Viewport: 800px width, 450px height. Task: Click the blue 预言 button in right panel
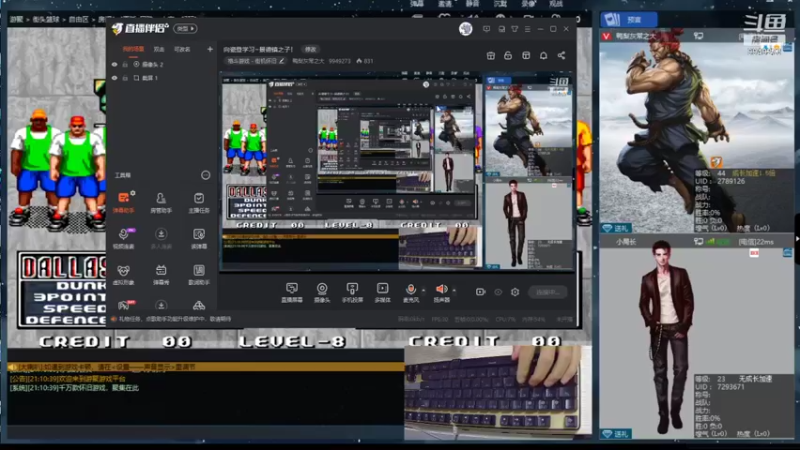(629, 20)
